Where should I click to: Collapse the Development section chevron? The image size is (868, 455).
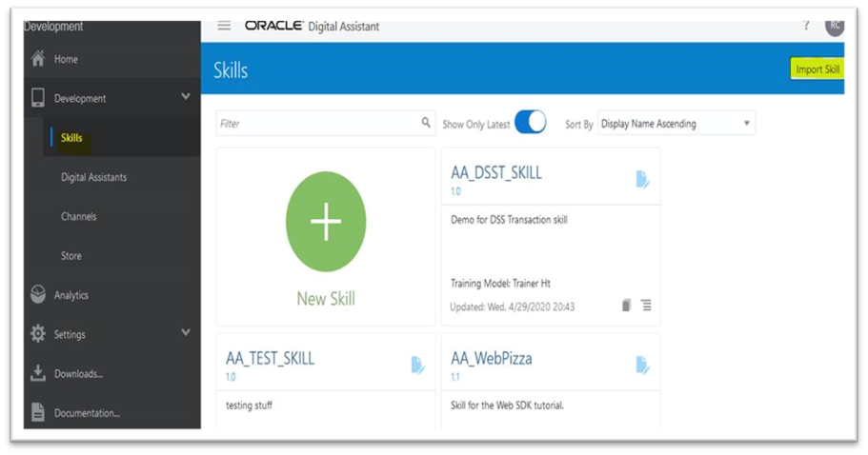186,97
